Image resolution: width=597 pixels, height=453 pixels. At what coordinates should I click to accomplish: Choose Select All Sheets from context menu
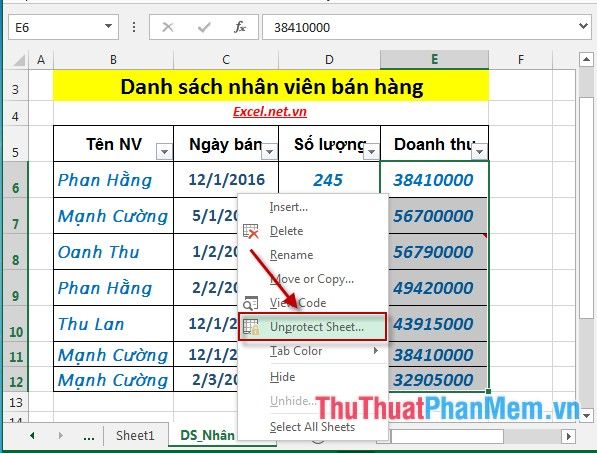(x=312, y=427)
